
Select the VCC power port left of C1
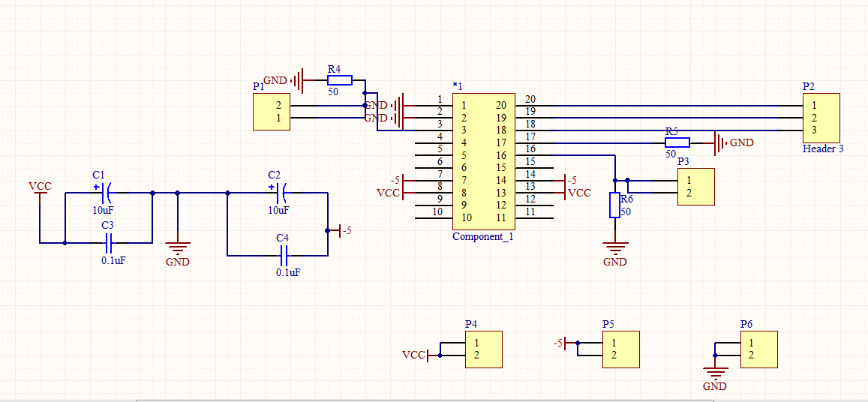[40, 191]
